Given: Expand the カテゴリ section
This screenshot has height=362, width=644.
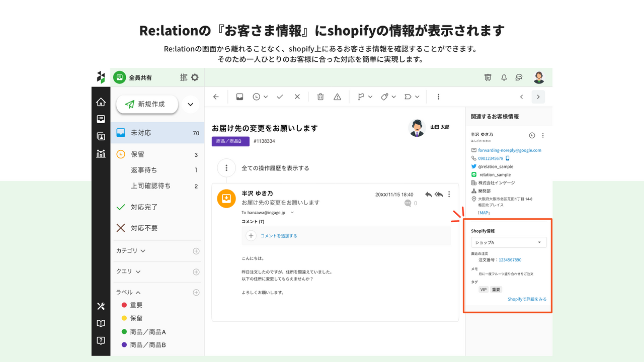Looking at the screenshot, I should coord(131,250).
